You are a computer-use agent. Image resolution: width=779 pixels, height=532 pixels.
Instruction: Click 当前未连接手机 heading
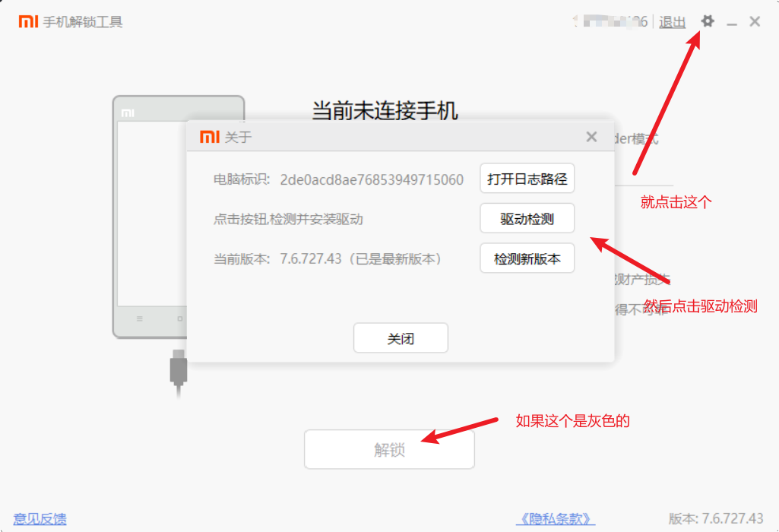[385, 110]
